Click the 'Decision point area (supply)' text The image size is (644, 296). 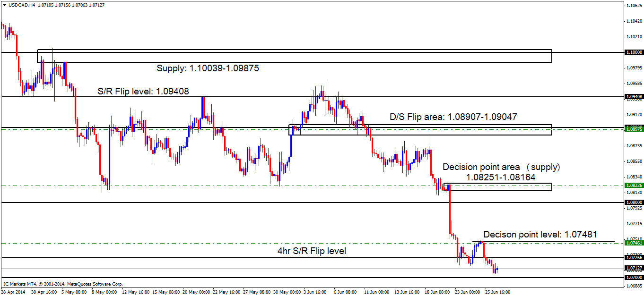pos(501,167)
